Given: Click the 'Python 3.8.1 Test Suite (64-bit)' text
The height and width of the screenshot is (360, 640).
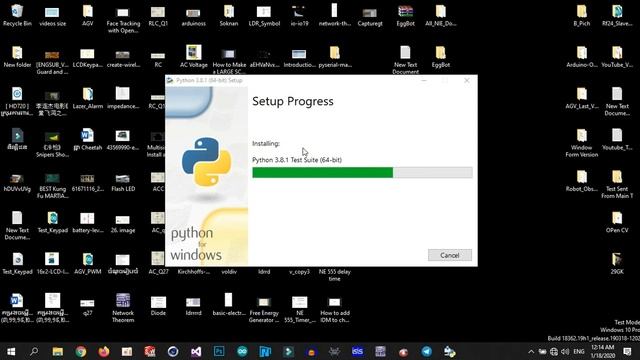Looking at the screenshot, I should pyautogui.click(x=297, y=160).
